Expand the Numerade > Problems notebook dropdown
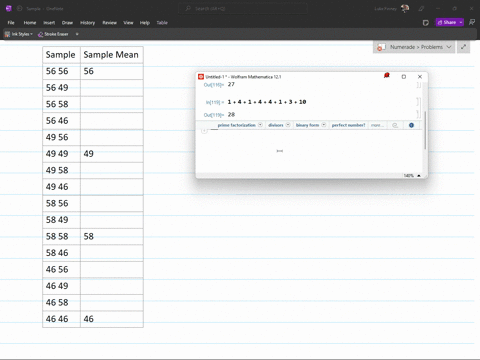480x360 pixels. pyautogui.click(x=449, y=47)
